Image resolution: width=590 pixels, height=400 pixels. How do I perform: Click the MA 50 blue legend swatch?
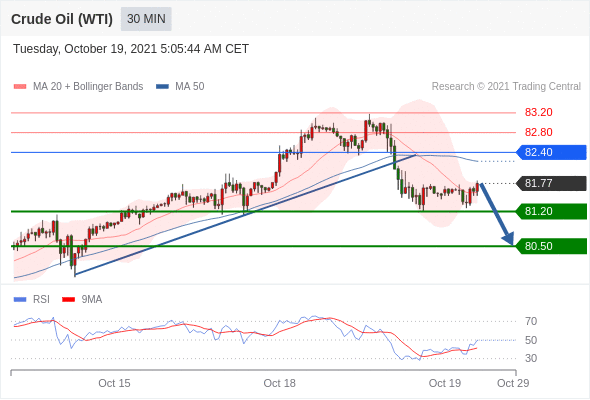[x=162, y=87]
